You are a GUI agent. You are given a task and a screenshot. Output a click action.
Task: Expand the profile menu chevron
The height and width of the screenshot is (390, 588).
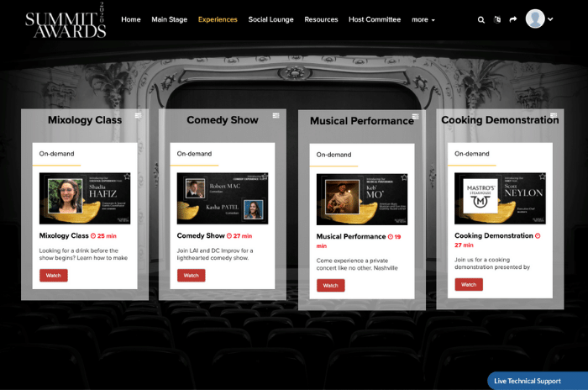(x=550, y=19)
